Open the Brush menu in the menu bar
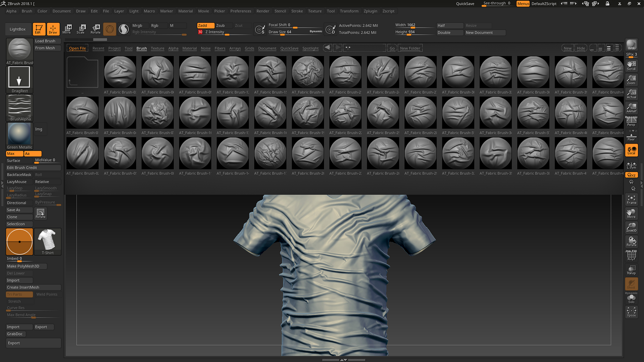Viewport: 644px width, 362px height. click(x=27, y=11)
